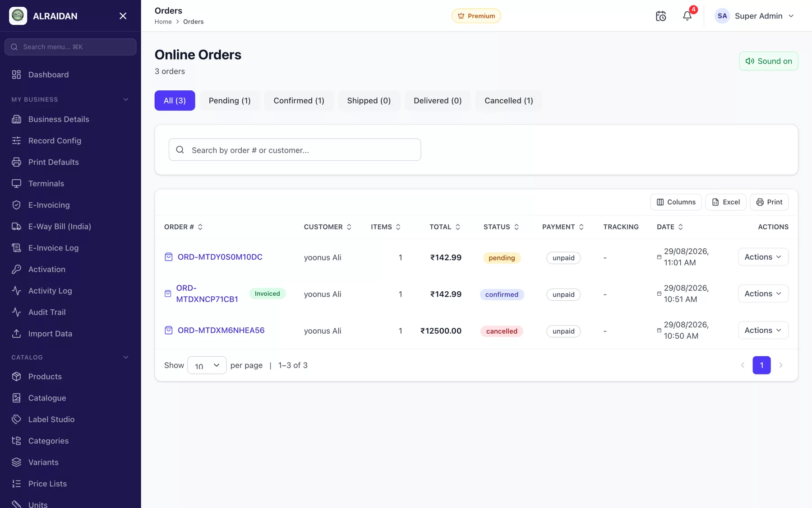Click the next page arrow
Screen dimensions: 812x508
tap(781, 365)
